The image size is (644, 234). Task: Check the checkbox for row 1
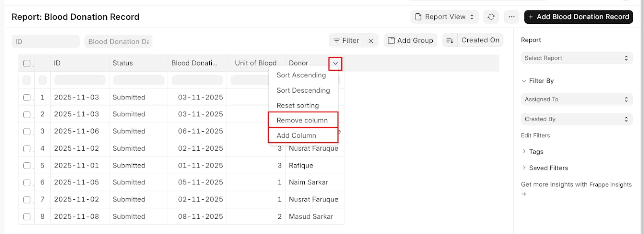click(27, 97)
